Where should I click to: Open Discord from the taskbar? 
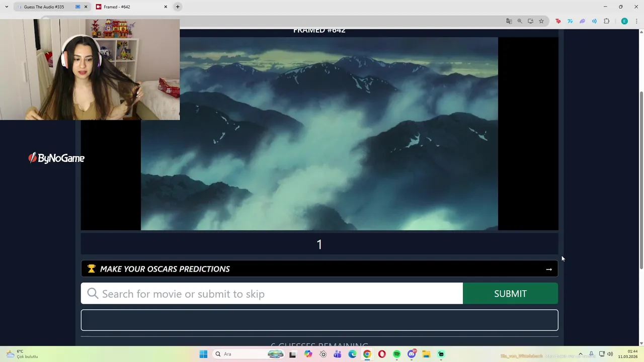pyautogui.click(x=412, y=354)
